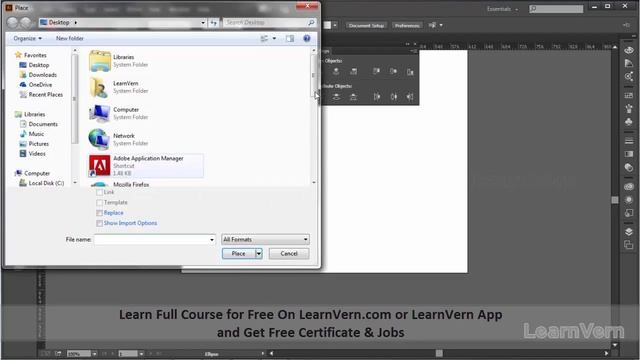Open the File name history dropdown arrow

pyautogui.click(x=211, y=240)
